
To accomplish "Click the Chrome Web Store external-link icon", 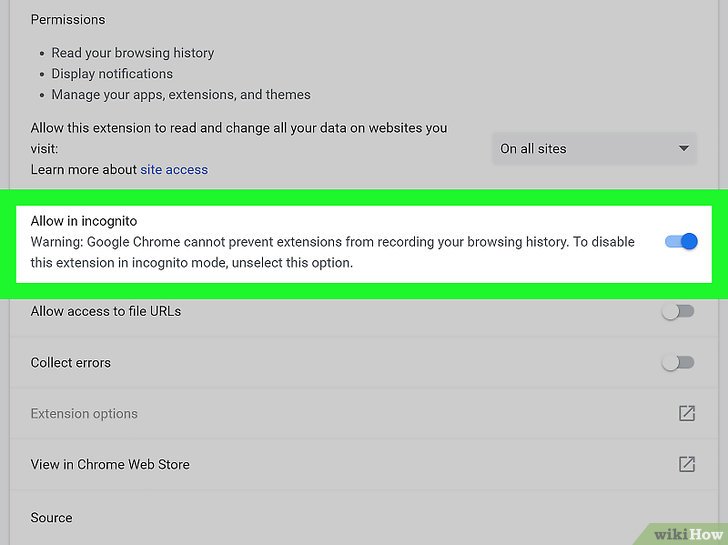I will tap(687, 464).
